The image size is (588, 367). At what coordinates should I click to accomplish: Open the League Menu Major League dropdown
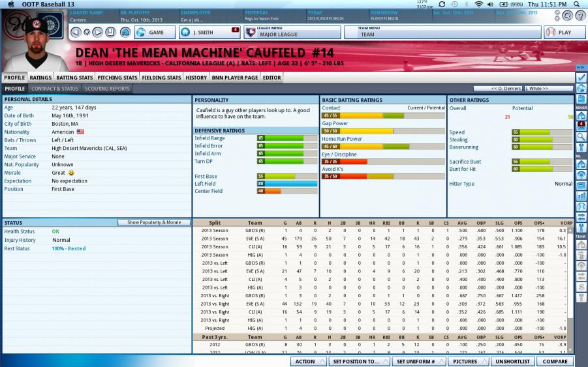pos(292,32)
